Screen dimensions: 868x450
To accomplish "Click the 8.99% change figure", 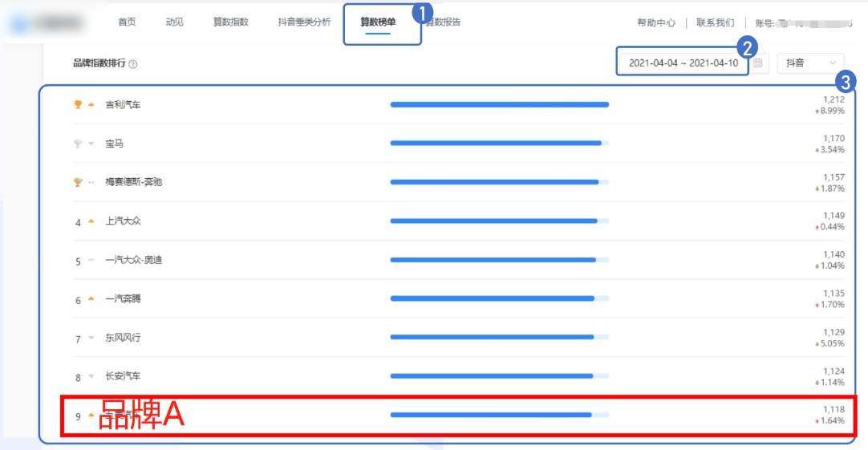I will point(832,111).
